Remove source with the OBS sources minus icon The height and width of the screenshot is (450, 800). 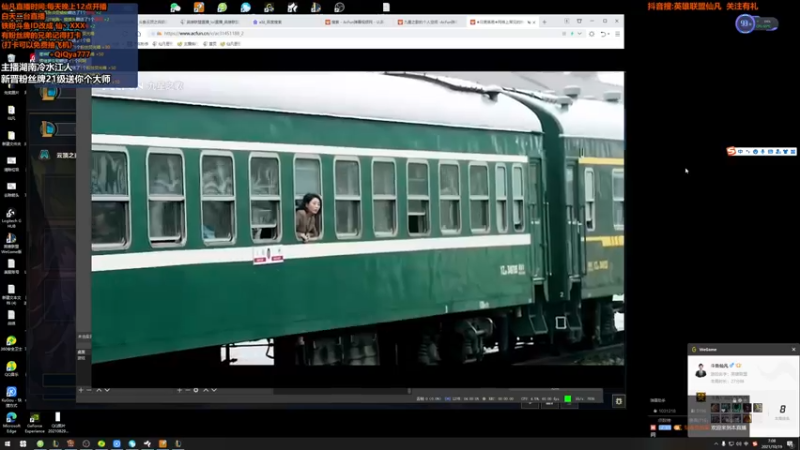tap(187, 390)
